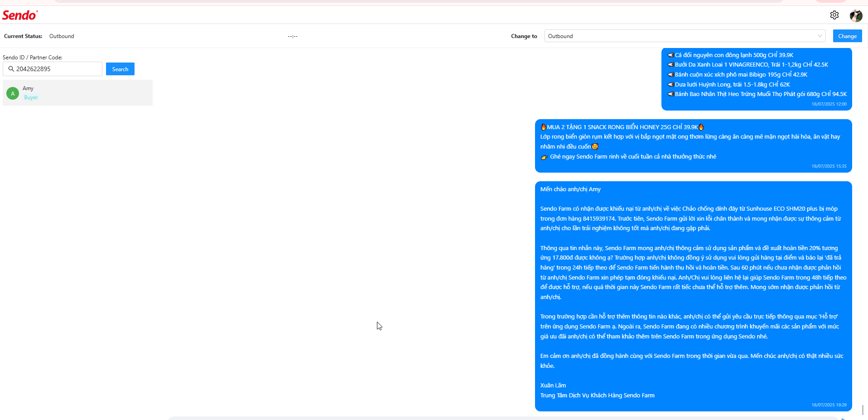Screen dimensions: 868x420
Task: Click the --:-- timer display
Action: [x=293, y=36]
